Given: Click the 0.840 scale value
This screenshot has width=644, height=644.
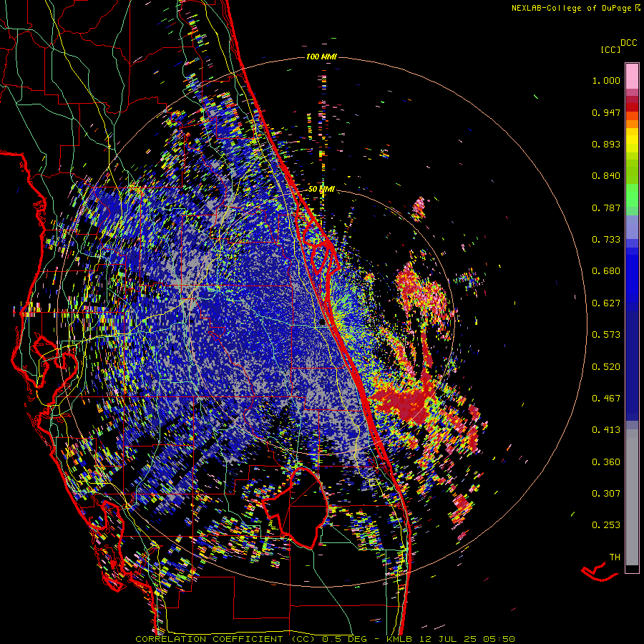Looking at the screenshot, I should point(606,176).
